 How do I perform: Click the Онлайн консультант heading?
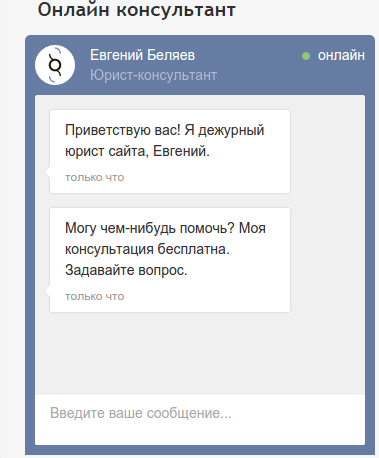point(137,9)
